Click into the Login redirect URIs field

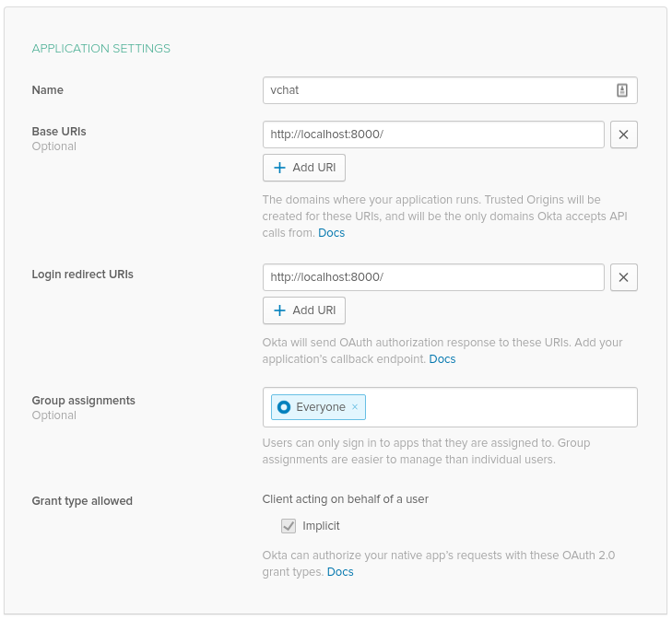click(x=433, y=277)
